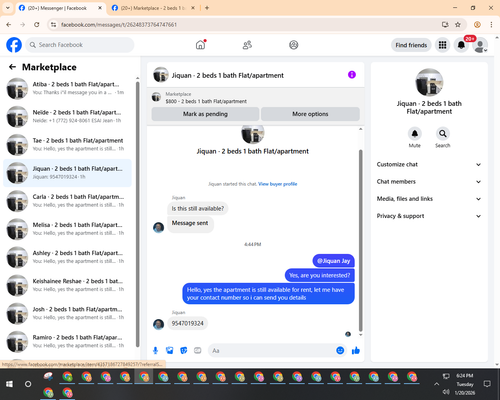Screen dimensions: 500x400
Task: Switch to the Marketplace 2 beds tab
Action: pyautogui.click(x=153, y=8)
